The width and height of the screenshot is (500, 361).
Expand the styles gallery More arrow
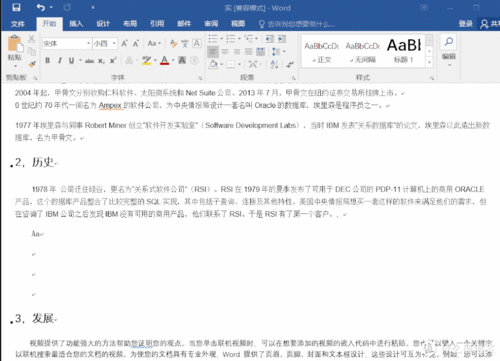[x=429, y=62]
